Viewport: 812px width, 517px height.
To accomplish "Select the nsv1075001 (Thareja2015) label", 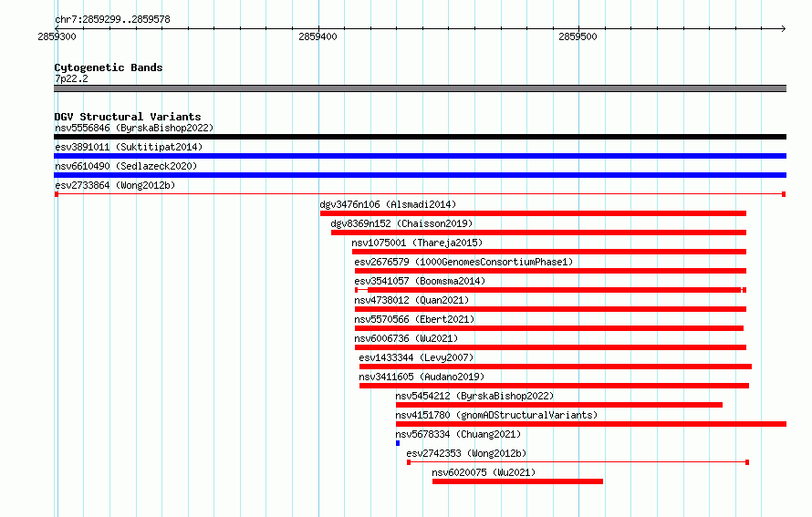I will pyautogui.click(x=417, y=243).
